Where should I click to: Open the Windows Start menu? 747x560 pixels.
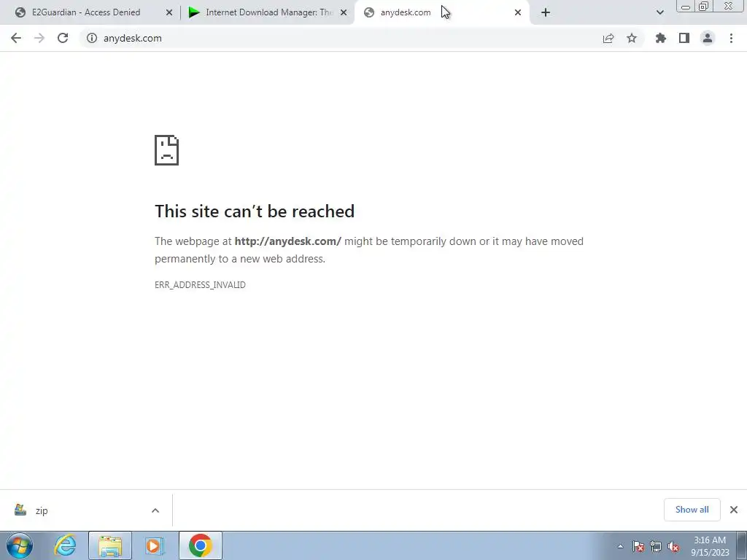click(x=20, y=545)
